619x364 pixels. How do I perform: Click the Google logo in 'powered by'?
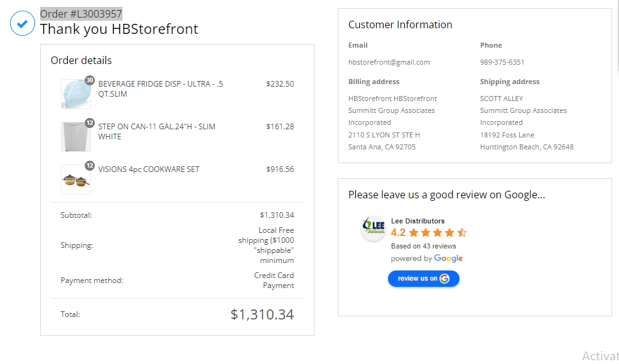point(448,258)
